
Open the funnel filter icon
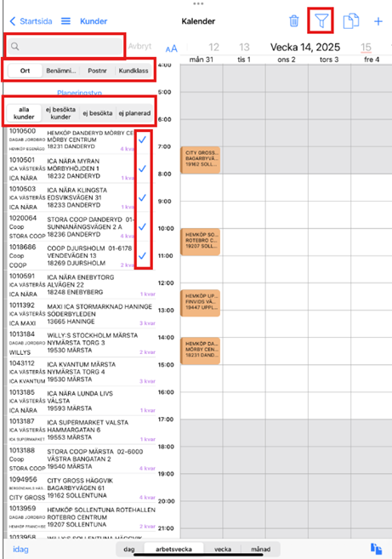point(321,21)
